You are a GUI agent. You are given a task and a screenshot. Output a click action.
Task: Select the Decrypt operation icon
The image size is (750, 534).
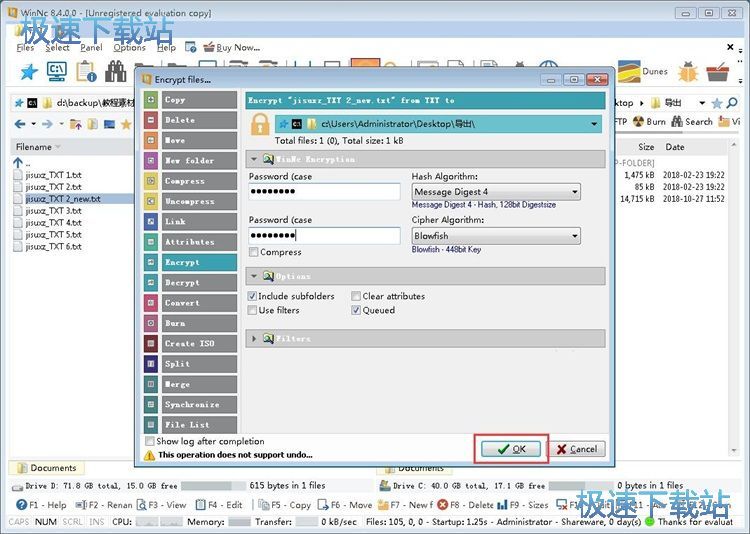(151, 283)
